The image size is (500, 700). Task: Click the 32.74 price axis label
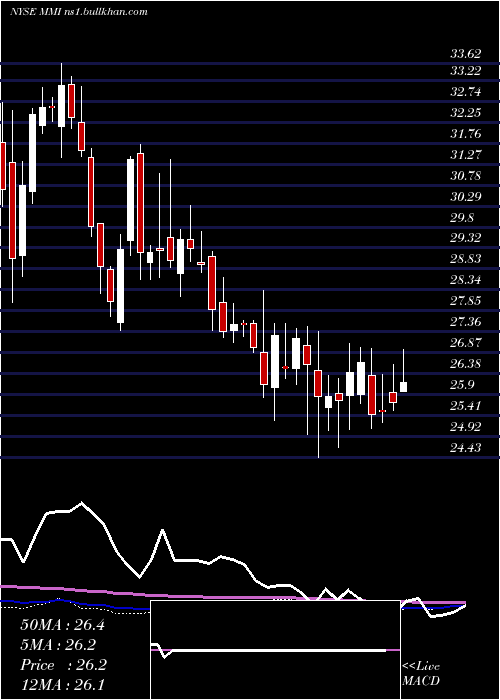click(x=466, y=92)
